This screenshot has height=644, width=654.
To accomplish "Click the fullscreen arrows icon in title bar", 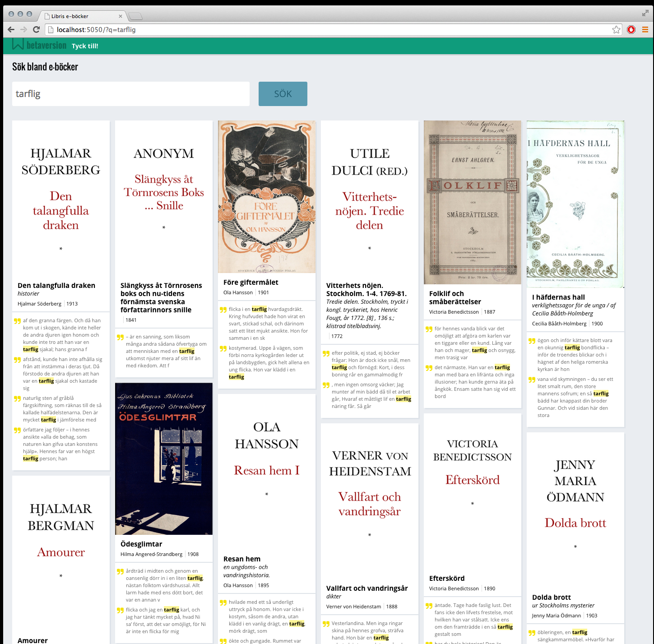I will (645, 13).
